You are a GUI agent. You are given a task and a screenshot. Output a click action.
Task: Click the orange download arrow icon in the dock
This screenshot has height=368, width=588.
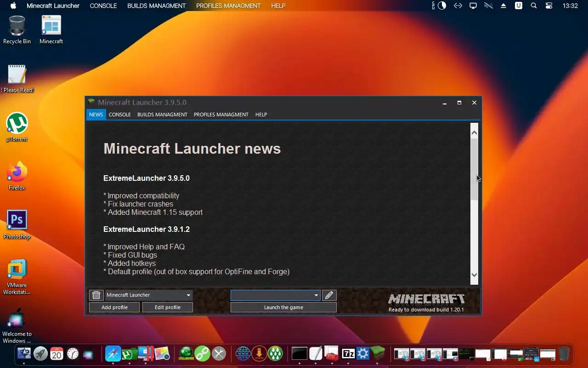pos(259,353)
